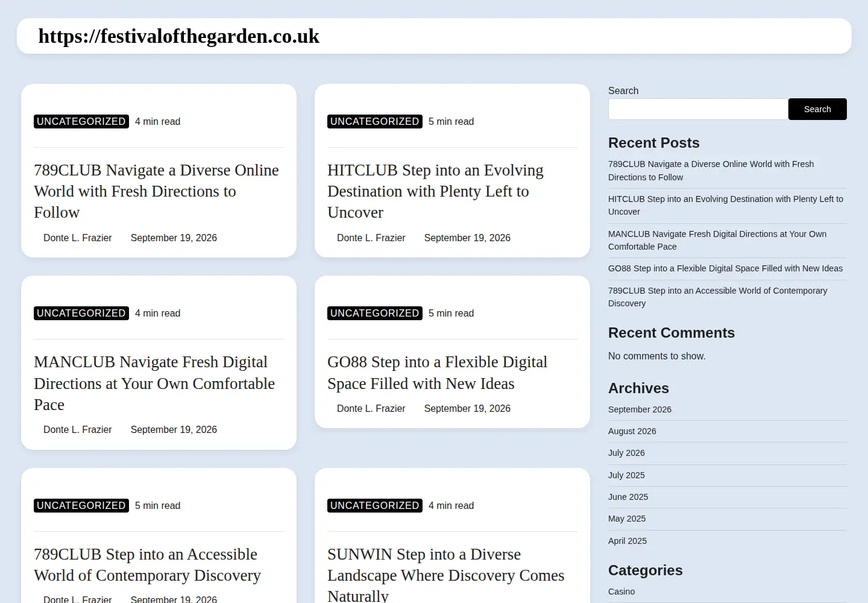Image resolution: width=868 pixels, height=603 pixels.
Task: Click September 19, 2026 date on HITCLUB card
Action: pyautogui.click(x=467, y=238)
